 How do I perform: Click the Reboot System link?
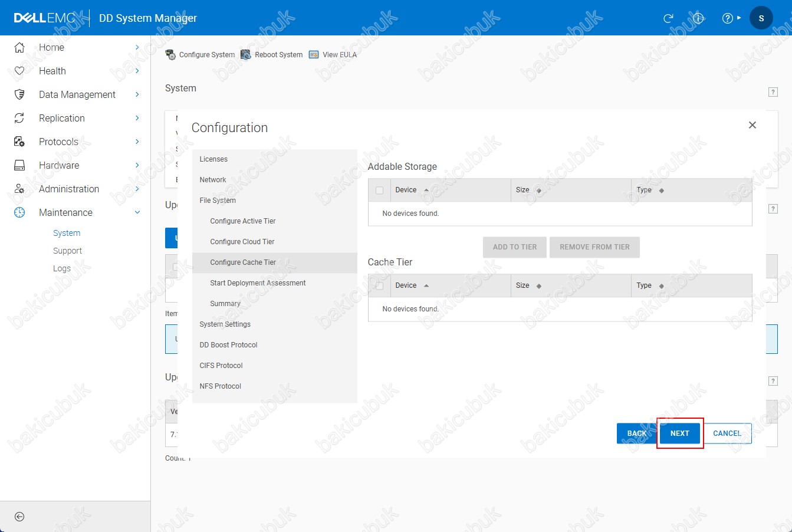(x=279, y=55)
